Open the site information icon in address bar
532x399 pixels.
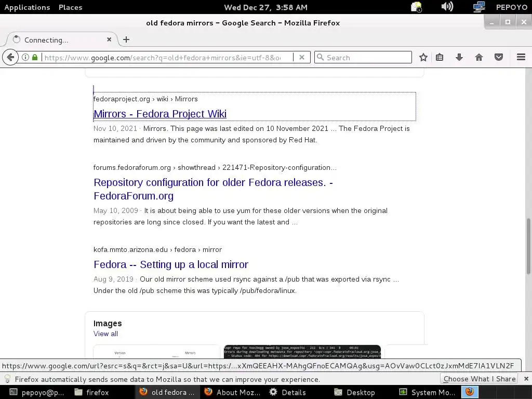(25, 57)
